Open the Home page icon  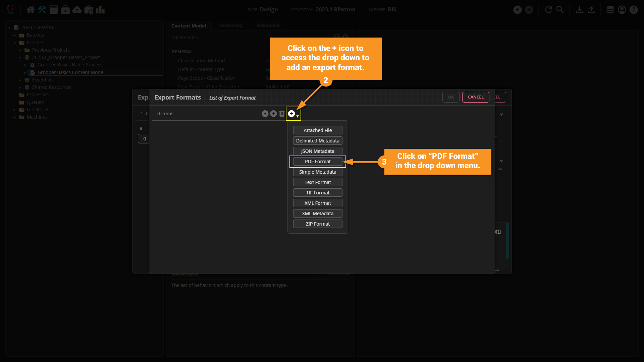[x=31, y=10]
